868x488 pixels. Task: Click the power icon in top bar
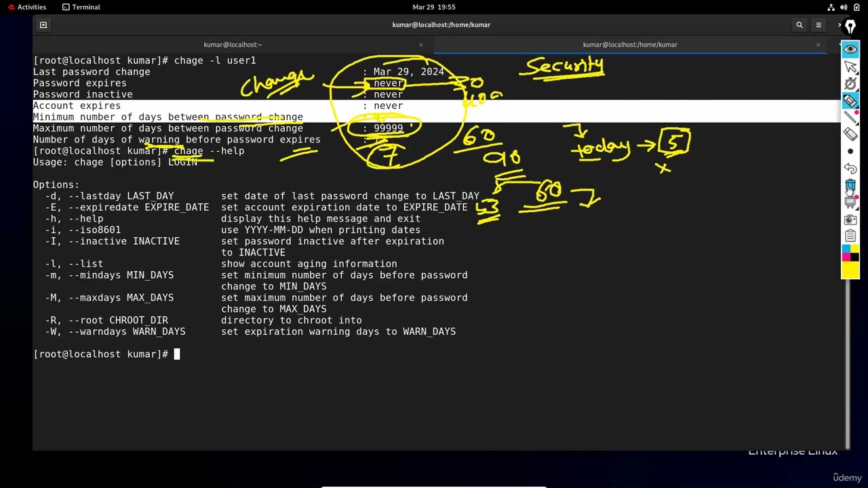(x=856, y=7)
